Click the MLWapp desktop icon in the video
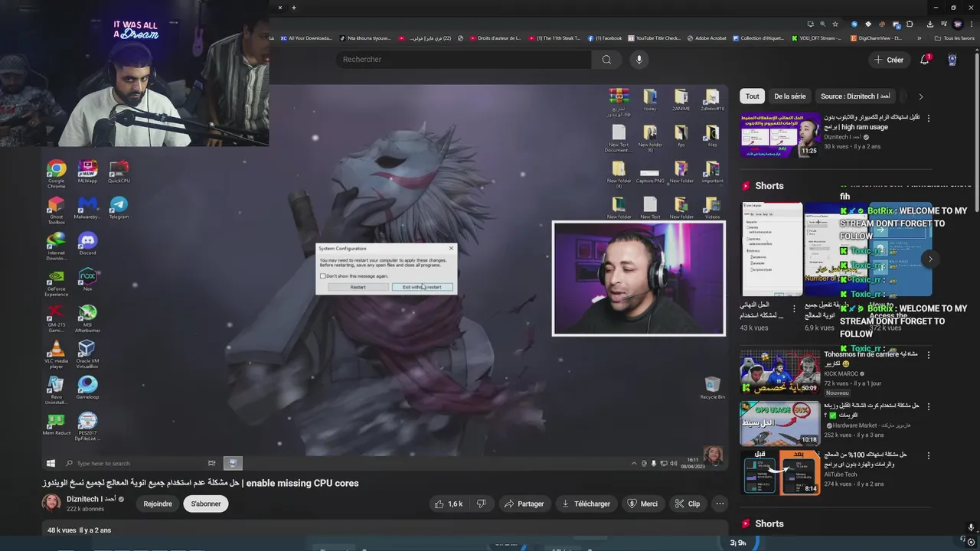Screen dimensions: 980x551 (x=87, y=171)
